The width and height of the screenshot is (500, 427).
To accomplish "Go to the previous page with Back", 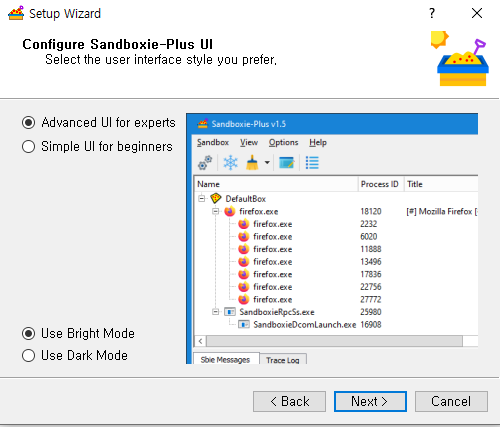I will (x=289, y=401).
